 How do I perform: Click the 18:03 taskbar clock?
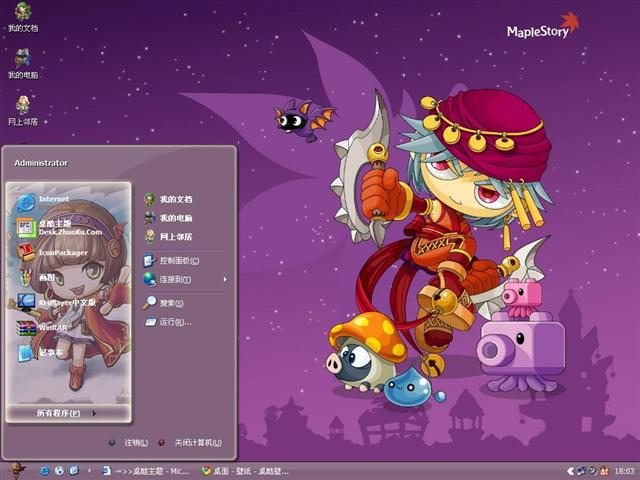tap(624, 471)
